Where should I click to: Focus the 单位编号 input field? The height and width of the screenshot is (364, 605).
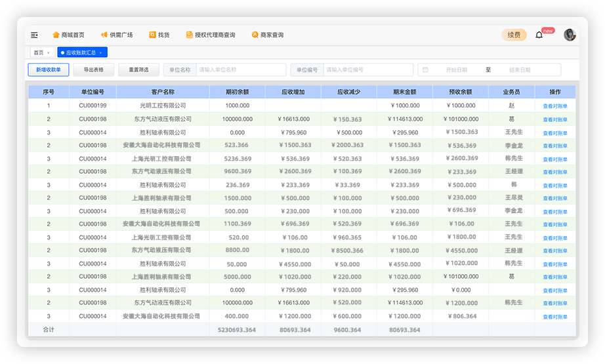point(368,70)
